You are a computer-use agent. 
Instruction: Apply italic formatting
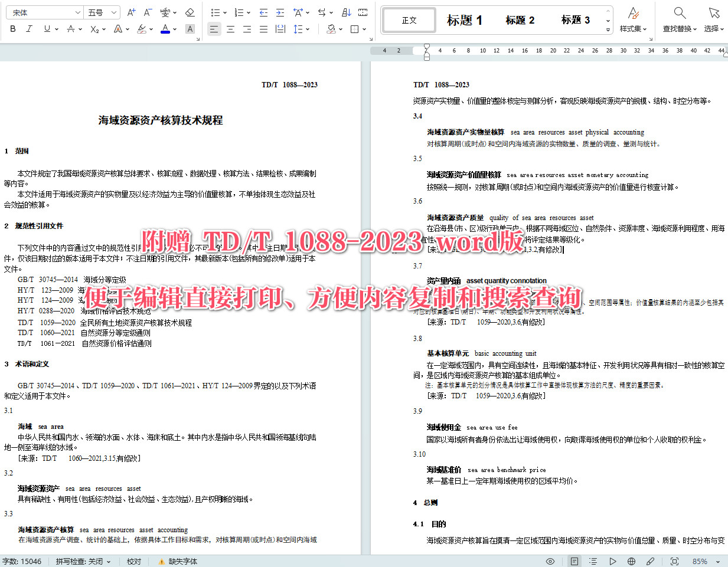29,28
